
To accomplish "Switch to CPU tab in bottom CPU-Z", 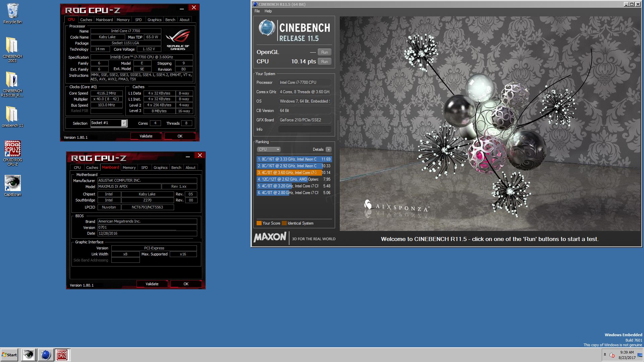I will click(x=77, y=168).
